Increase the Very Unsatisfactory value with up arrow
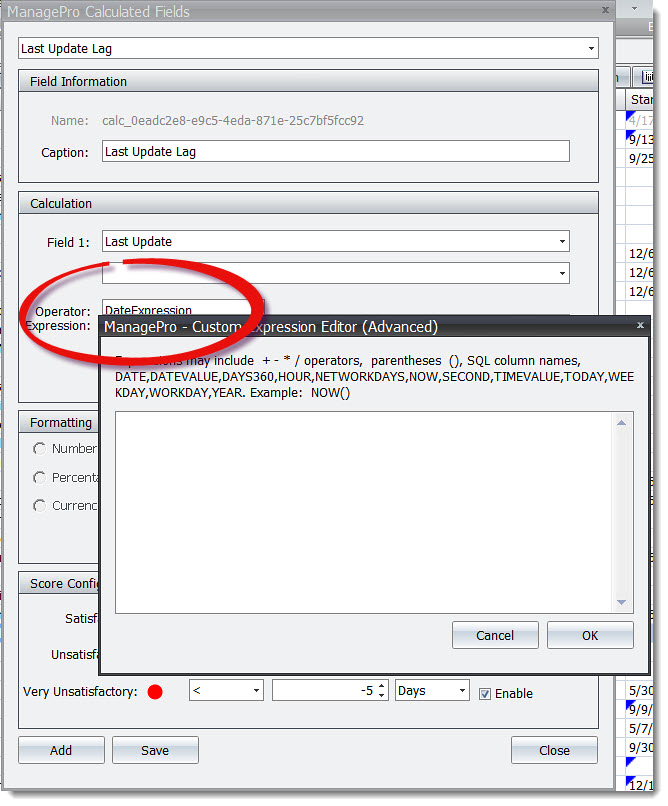668x806 pixels. coord(381,686)
